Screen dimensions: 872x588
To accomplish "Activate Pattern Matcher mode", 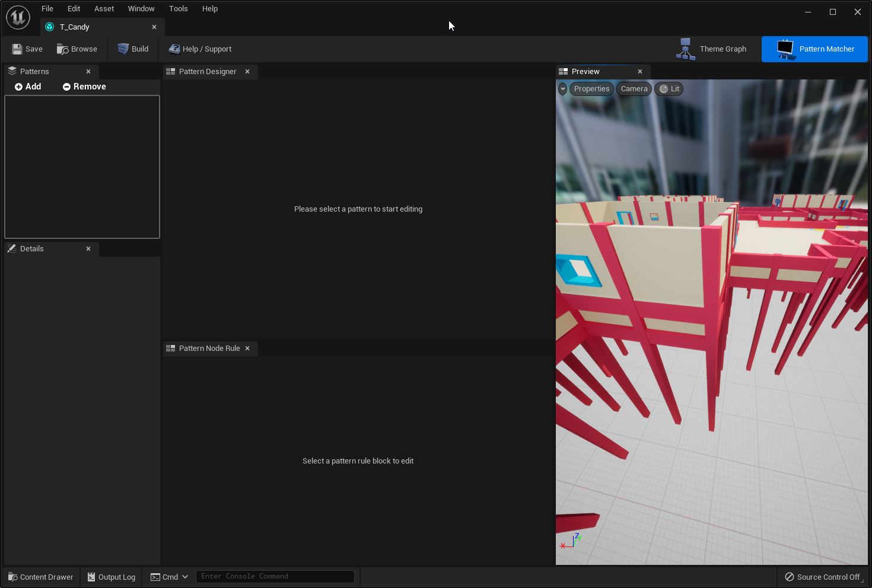I will pyautogui.click(x=814, y=49).
